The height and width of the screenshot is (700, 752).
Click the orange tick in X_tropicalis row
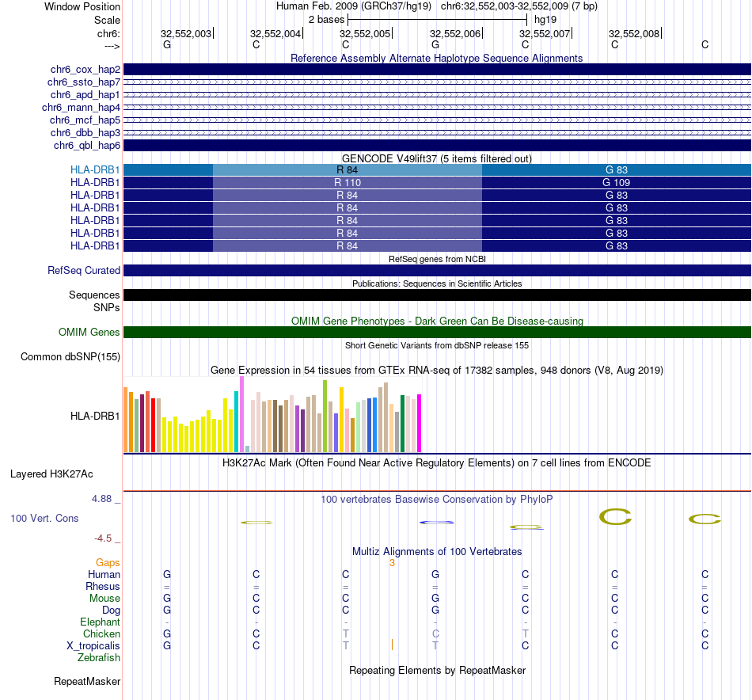(393, 645)
